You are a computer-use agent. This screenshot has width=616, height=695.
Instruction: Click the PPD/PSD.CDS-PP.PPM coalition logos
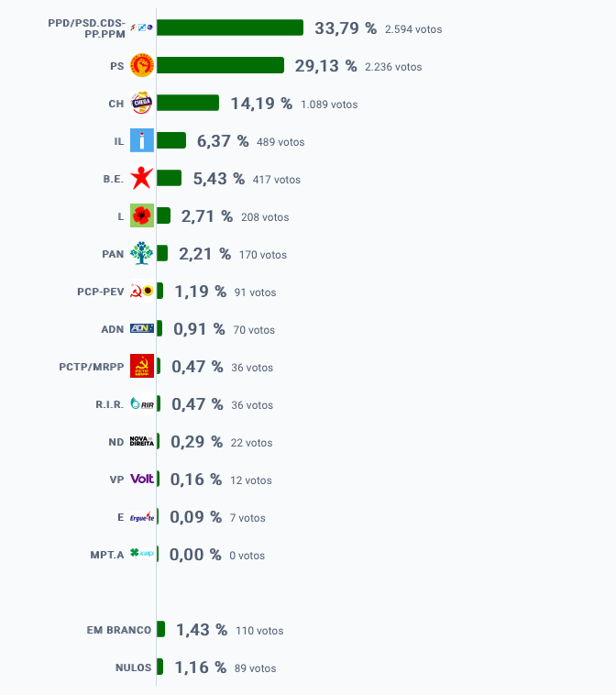(142, 28)
